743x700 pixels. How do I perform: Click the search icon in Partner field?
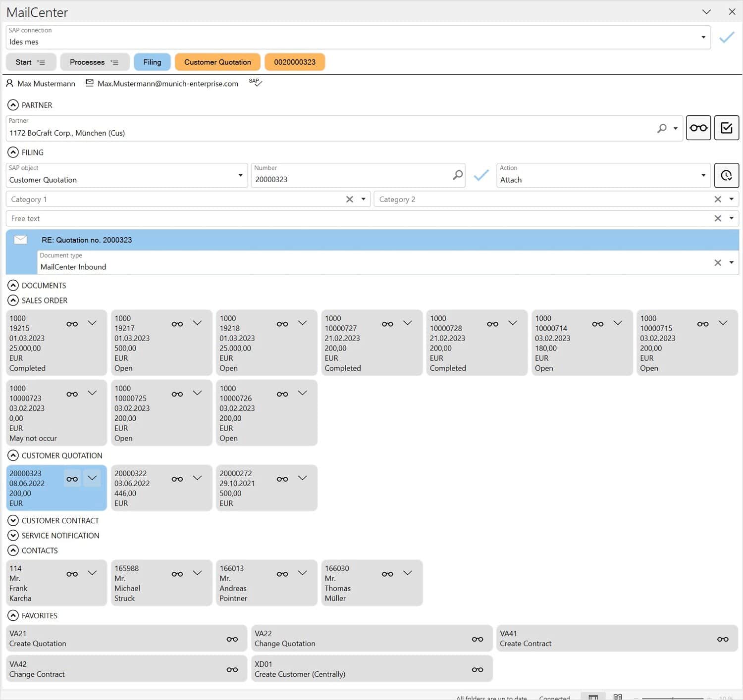tap(662, 128)
